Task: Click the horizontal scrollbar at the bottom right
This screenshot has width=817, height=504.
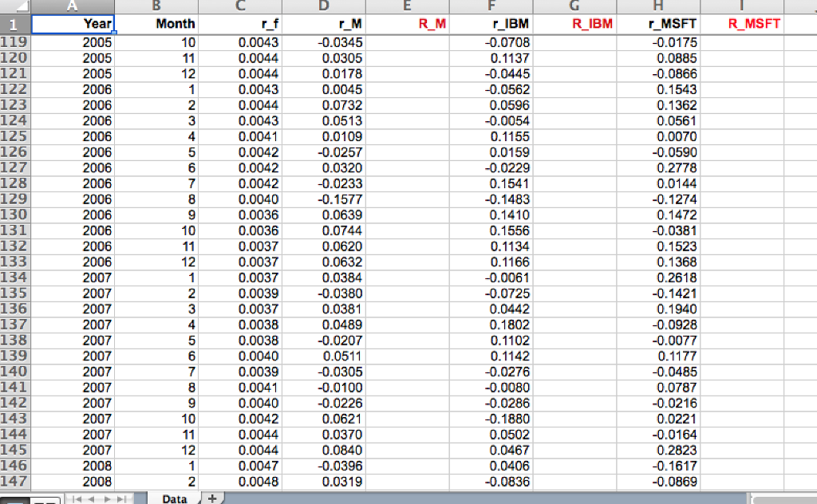Action: pos(783,500)
